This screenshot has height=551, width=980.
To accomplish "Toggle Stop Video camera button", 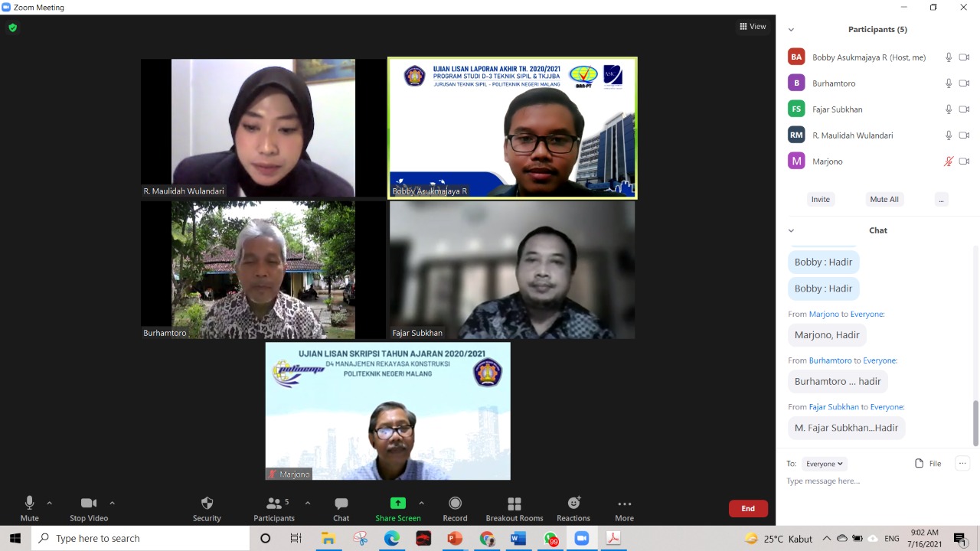I will [x=89, y=504].
